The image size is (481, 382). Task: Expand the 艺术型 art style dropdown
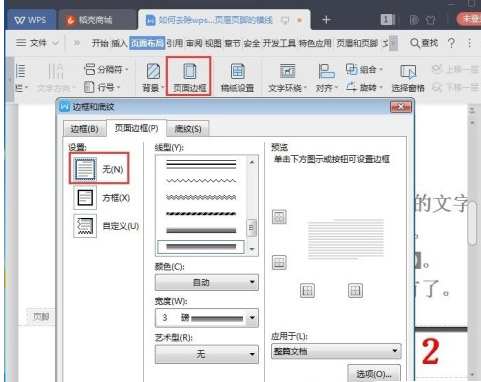click(x=207, y=354)
